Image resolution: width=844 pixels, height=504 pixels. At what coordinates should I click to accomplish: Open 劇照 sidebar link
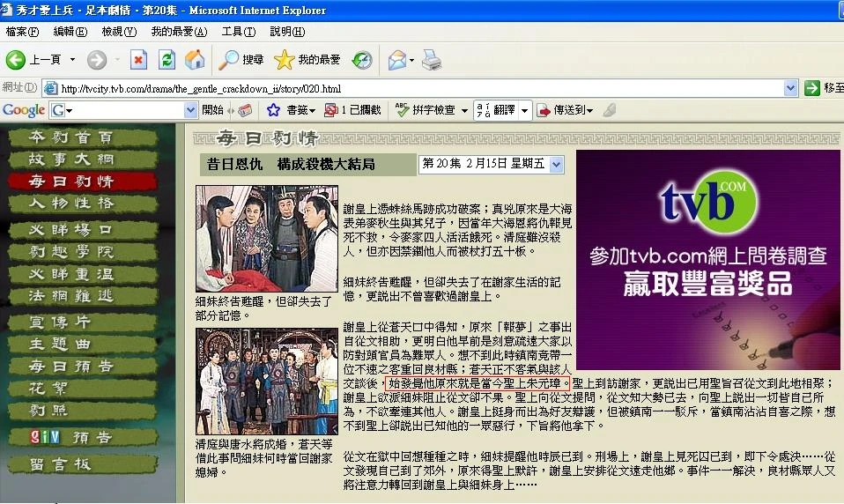pyautogui.click(x=83, y=411)
